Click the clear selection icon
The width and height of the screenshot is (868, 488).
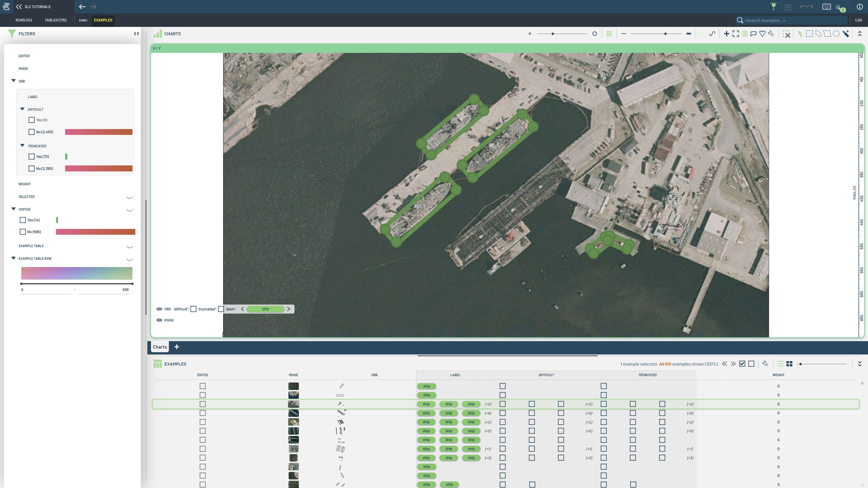click(x=786, y=34)
